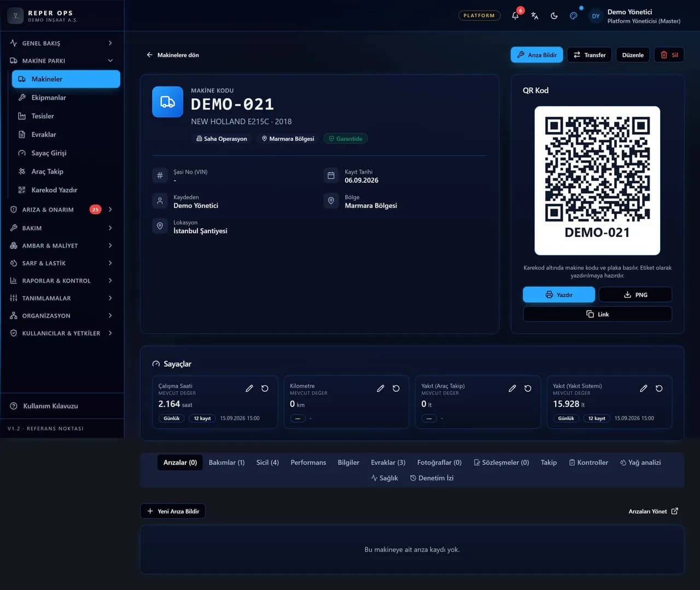
Task: Open the Sözleşmeler (0) tab
Action: pyautogui.click(x=501, y=462)
